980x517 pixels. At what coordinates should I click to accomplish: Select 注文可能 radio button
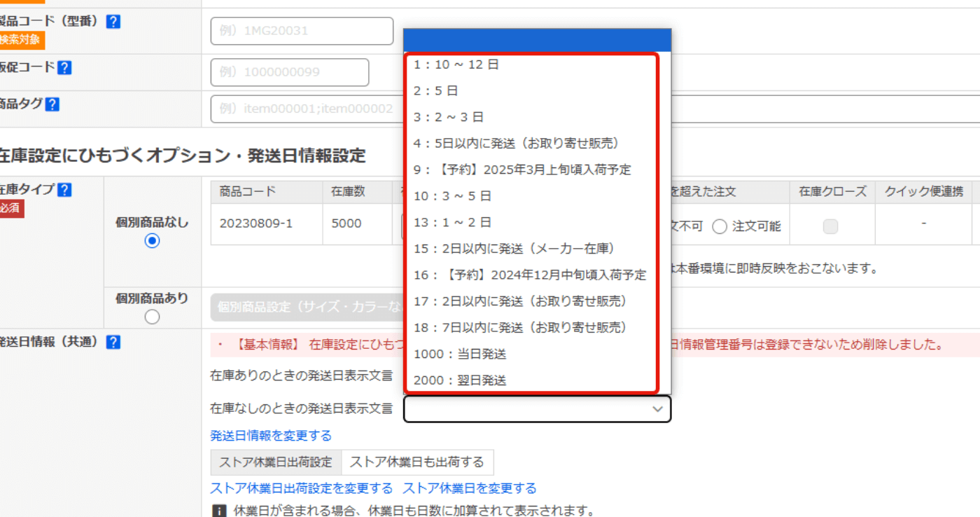click(x=720, y=226)
